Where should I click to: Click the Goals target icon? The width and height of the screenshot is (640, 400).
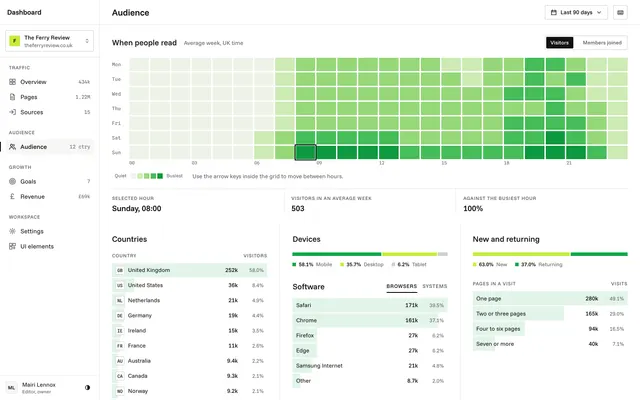pyautogui.click(x=12, y=182)
